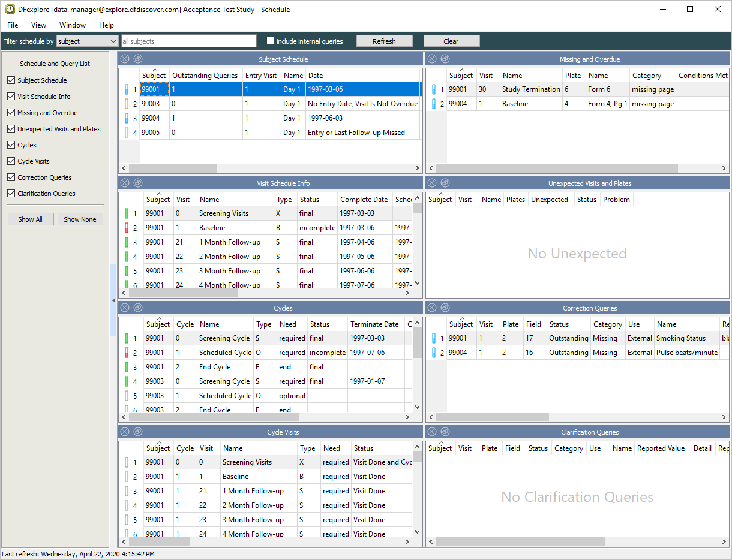
Task: Close the Subject Schedule panel
Action: pyautogui.click(x=124, y=59)
